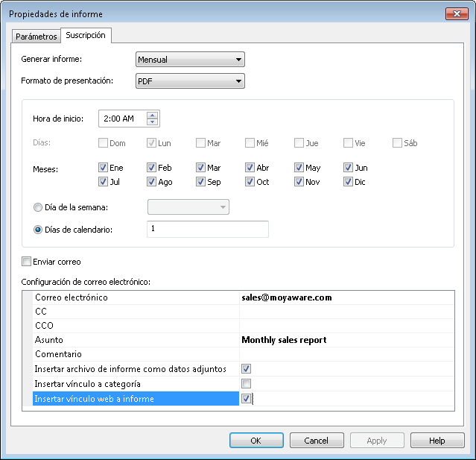Increase Hora de inicio with up arrow
Screen dimensions: 476x460
point(153,115)
